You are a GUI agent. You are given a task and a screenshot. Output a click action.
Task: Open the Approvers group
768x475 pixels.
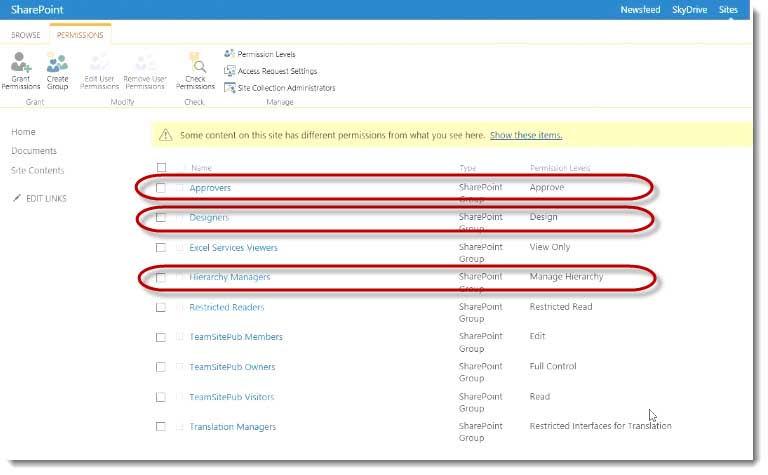tap(210, 188)
